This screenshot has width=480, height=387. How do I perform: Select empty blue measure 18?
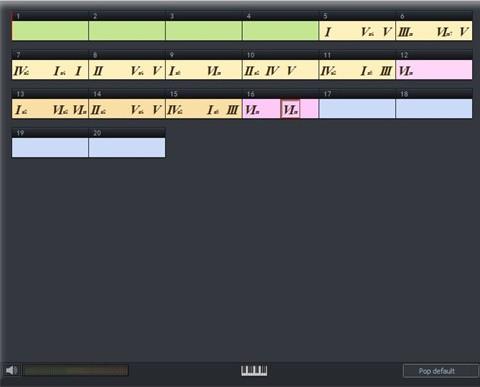point(434,109)
